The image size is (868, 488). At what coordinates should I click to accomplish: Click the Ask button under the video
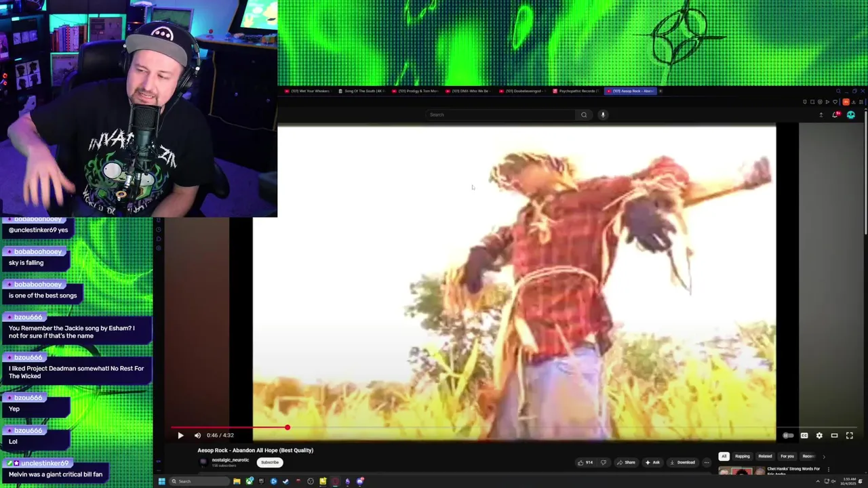pyautogui.click(x=652, y=462)
